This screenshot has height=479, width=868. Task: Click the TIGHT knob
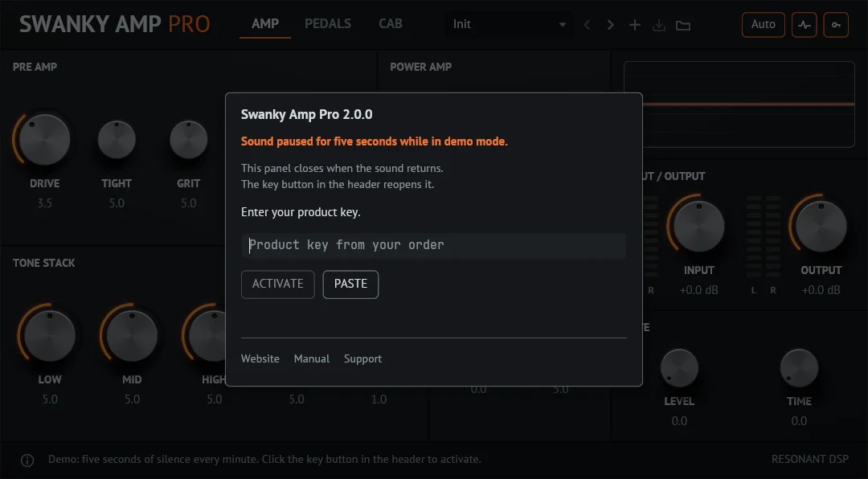[117, 140]
